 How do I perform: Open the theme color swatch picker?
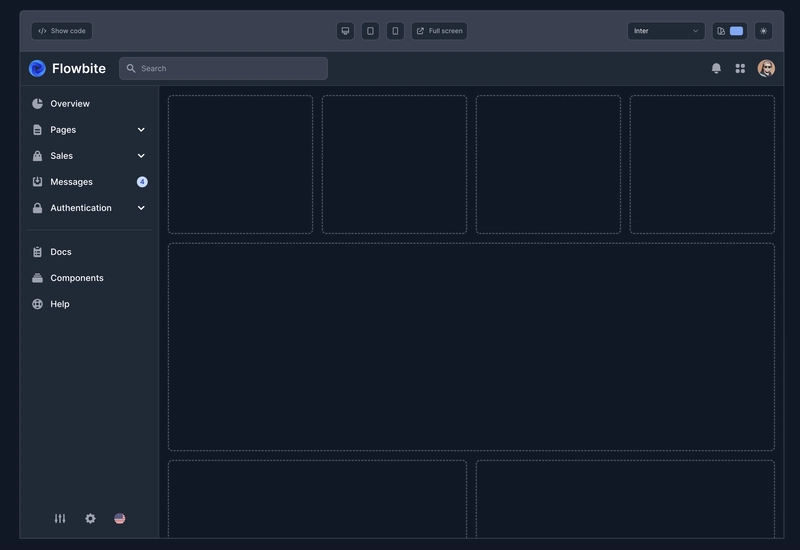click(x=730, y=31)
